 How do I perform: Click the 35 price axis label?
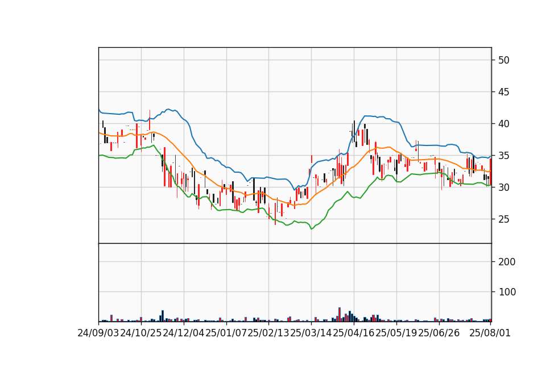[x=503, y=156]
